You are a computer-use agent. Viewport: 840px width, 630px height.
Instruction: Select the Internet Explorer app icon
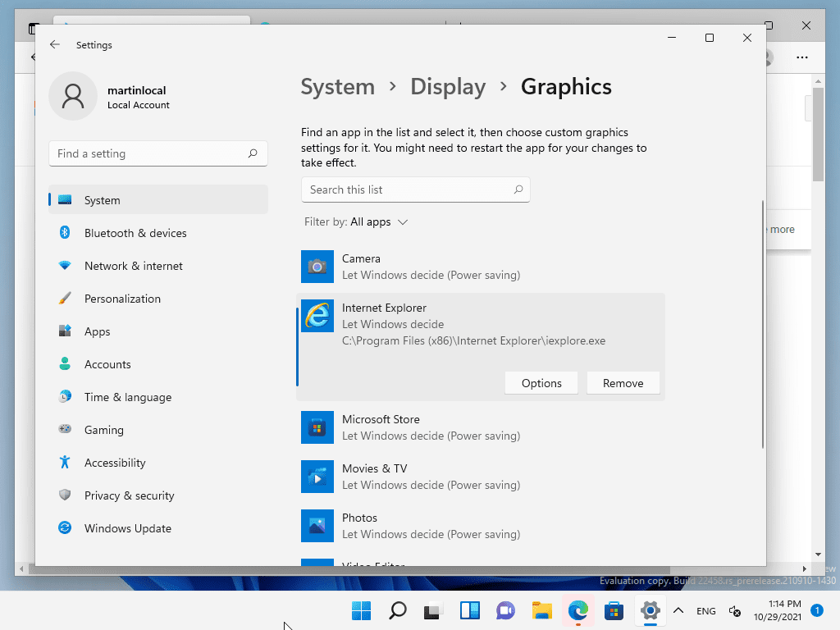[x=317, y=316]
